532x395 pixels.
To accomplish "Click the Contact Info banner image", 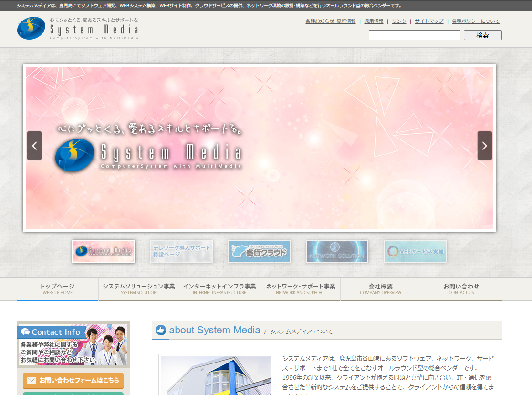I will tap(73, 344).
